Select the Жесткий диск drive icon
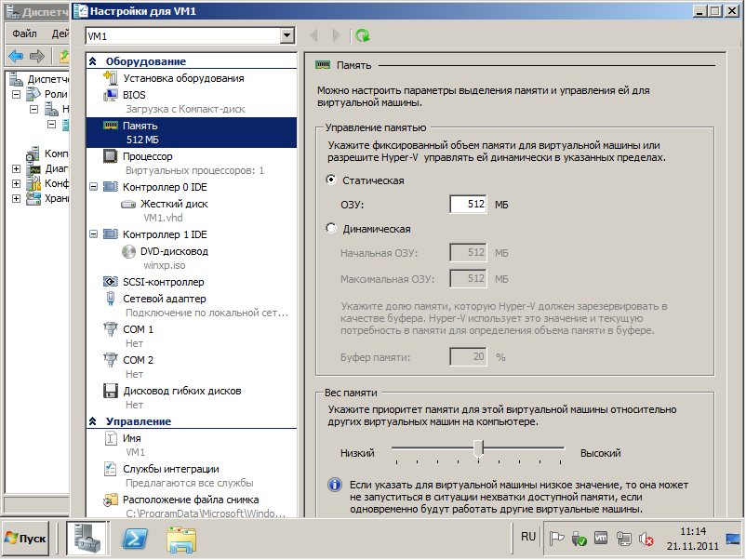This screenshot has height=560, width=746. point(128,204)
